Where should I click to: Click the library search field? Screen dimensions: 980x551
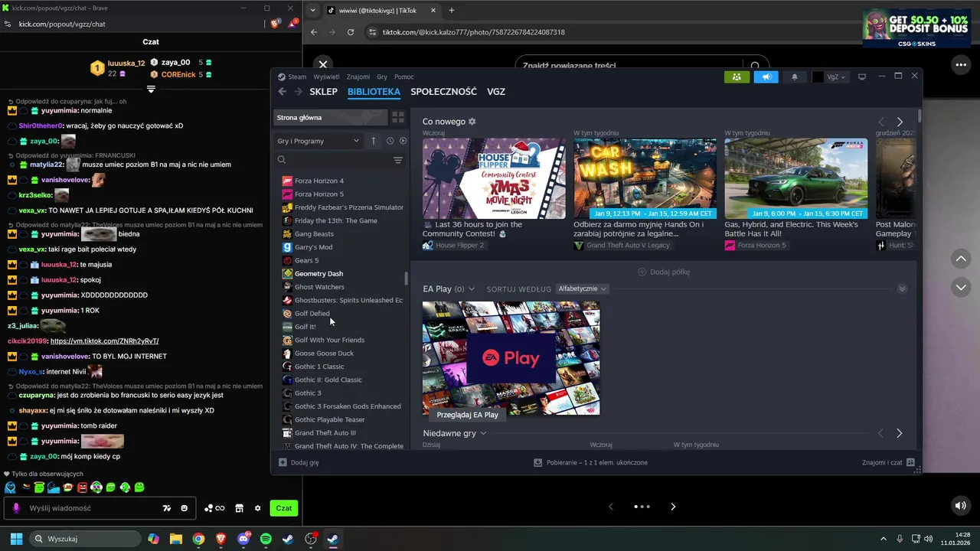click(x=333, y=160)
